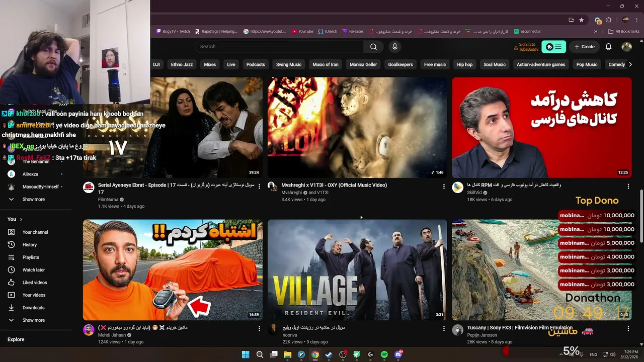Start voice search with the microphone icon
Screen dimensions: 644x362
(x=394, y=47)
